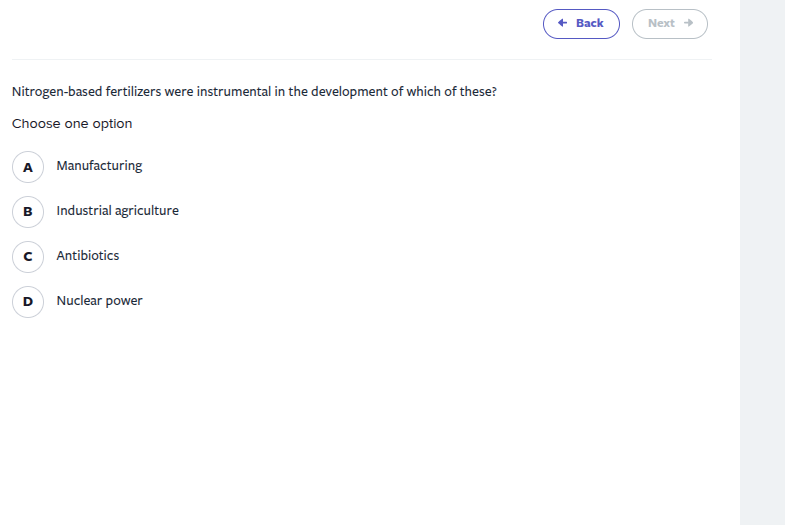The height and width of the screenshot is (525, 785).
Task: Click the divider line above the question
Action: 362,59
